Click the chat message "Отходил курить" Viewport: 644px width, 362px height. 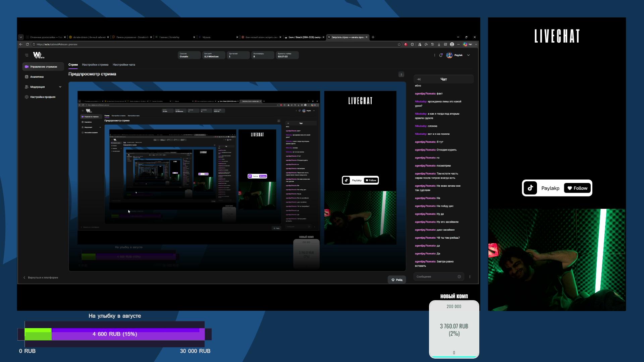pos(436,150)
